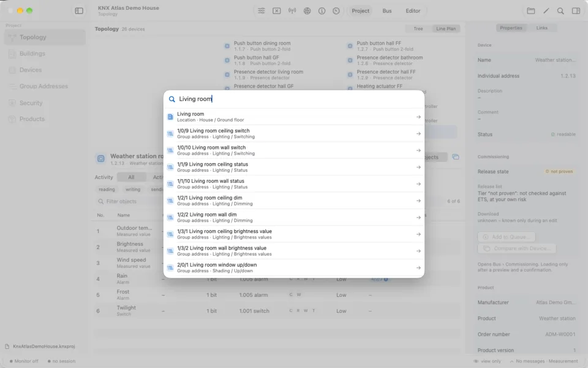This screenshot has width=588, height=368.
Task: Select Topology in sidebar
Action: click(x=45, y=37)
